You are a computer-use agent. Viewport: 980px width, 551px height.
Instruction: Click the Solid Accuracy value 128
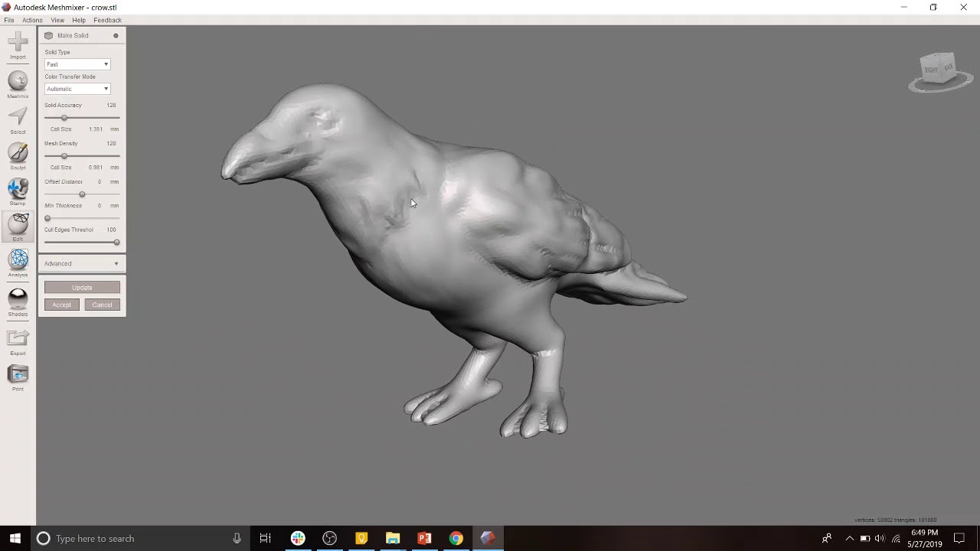click(x=111, y=106)
